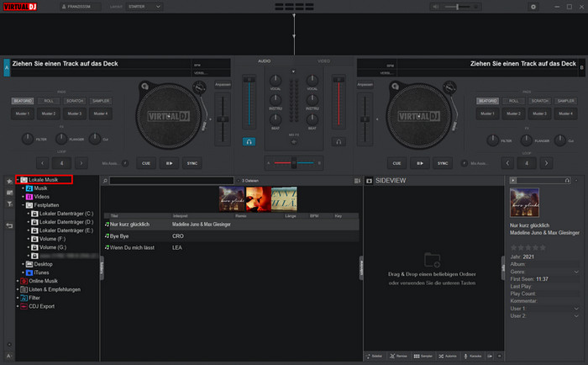Select the Musik folder icon in tree
The width and height of the screenshot is (588, 365).
click(29, 188)
